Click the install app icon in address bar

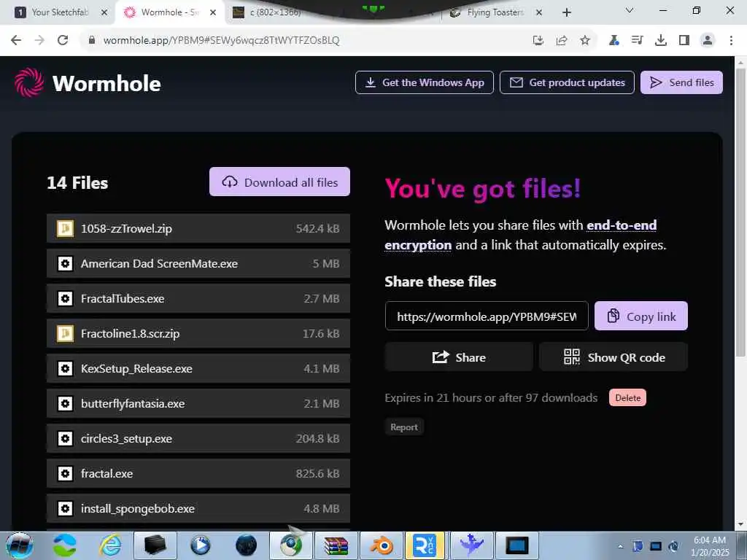(538, 41)
